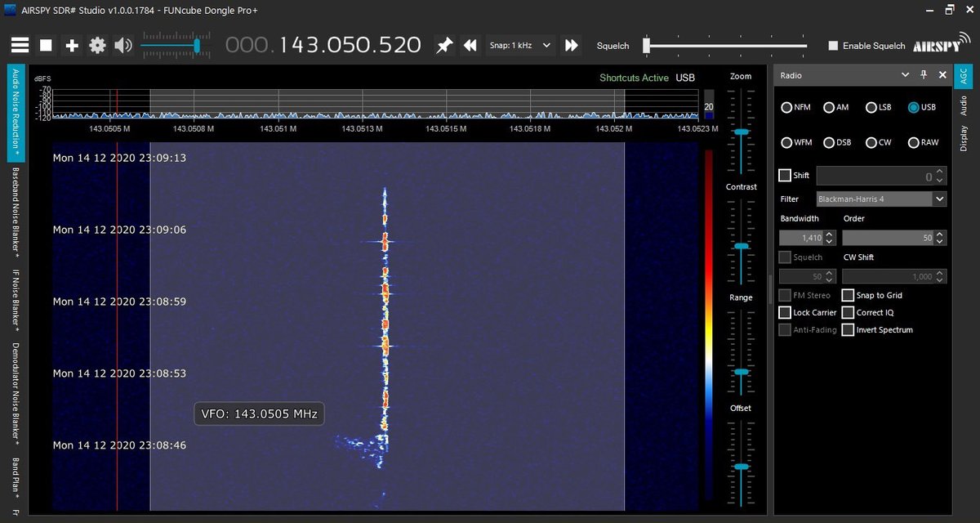
Task: Select DSB demodulation mode
Action: coord(837,142)
